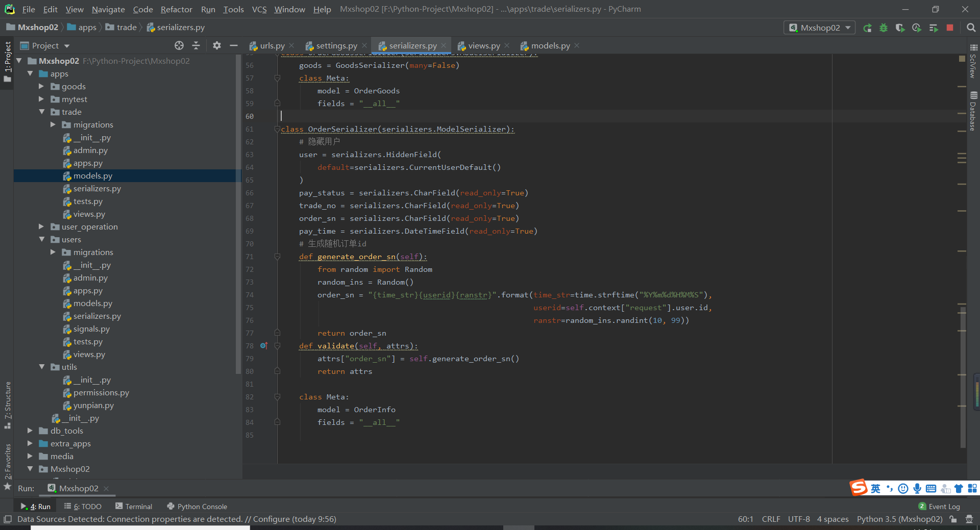980x530 pixels.
Task: Expand the goods folder in project tree
Action: coord(41,87)
